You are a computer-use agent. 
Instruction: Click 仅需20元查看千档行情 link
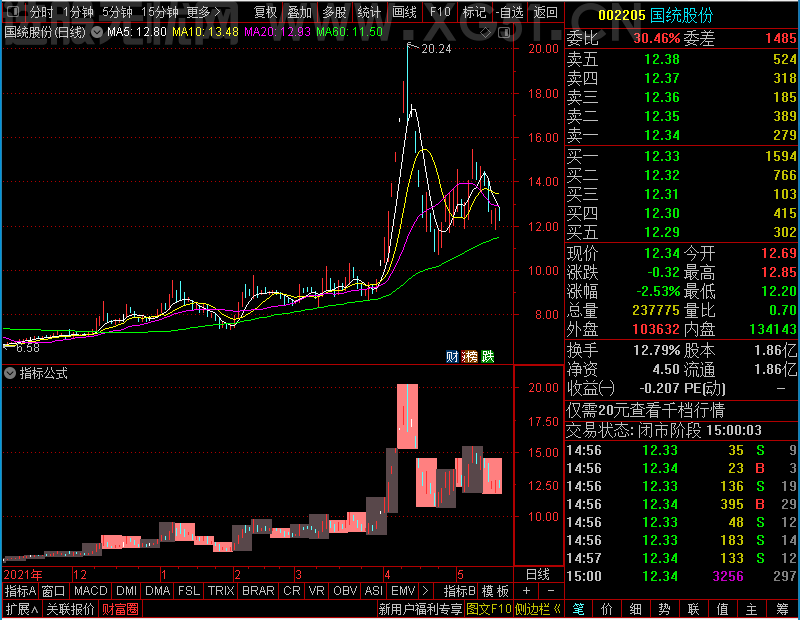point(645,410)
